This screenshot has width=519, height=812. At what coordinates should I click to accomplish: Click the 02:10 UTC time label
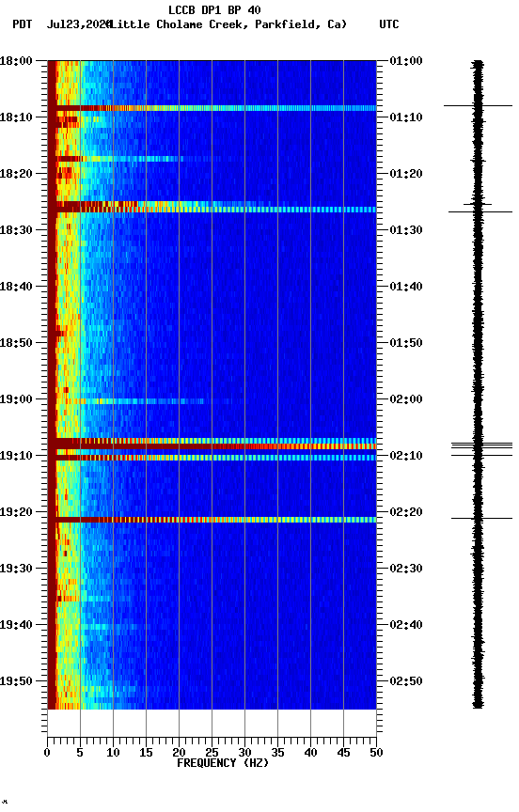click(406, 456)
